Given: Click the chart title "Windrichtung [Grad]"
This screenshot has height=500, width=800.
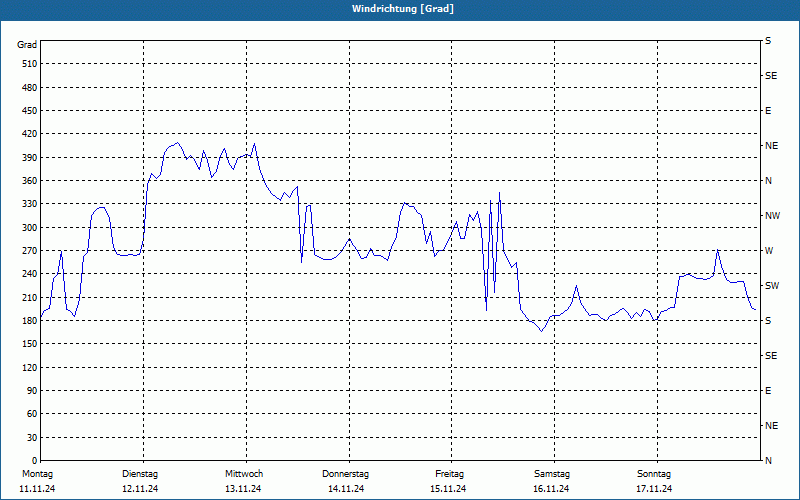Looking at the screenshot, I should click(403, 9).
